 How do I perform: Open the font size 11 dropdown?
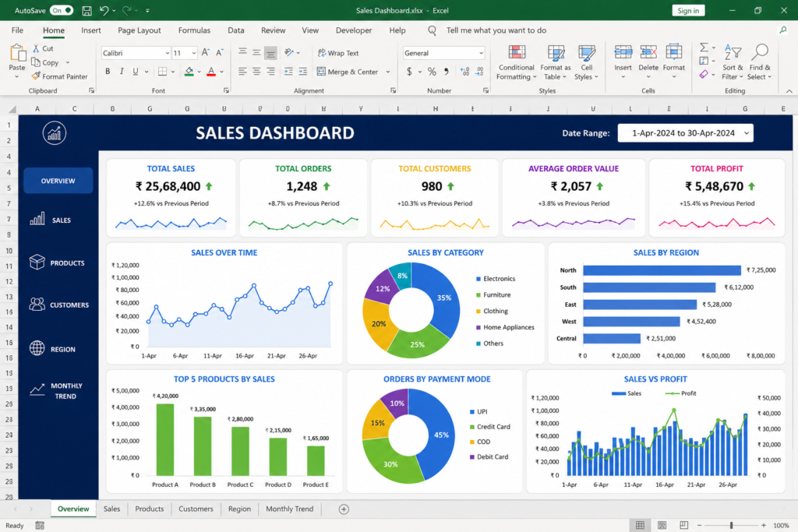pyautogui.click(x=193, y=53)
